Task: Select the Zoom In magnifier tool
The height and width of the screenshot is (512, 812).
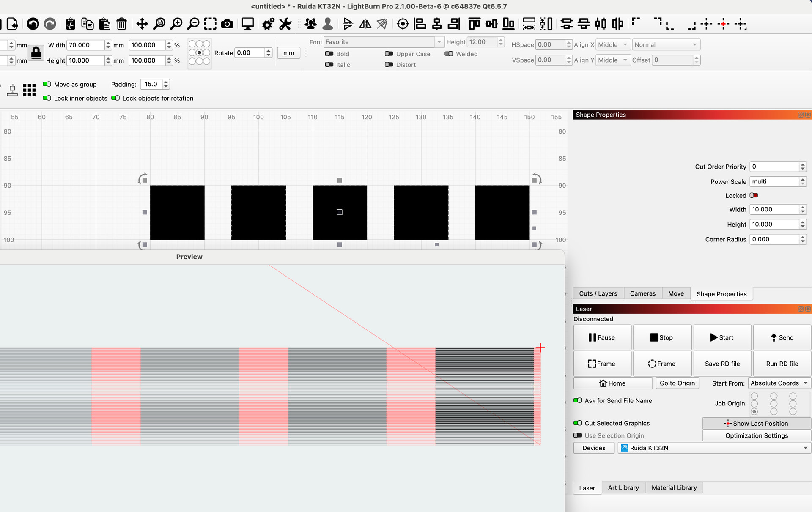Action: click(x=176, y=24)
